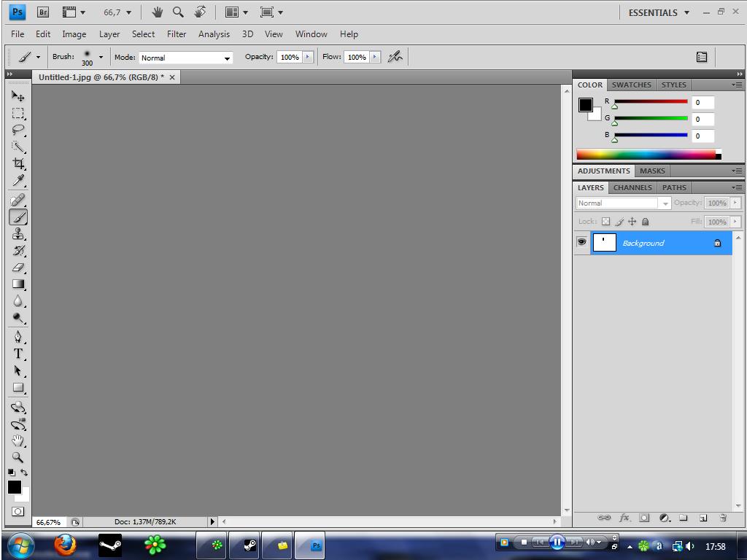Select the Rectangle shape tool
Viewport: 747px width, 560px height.
18,387
